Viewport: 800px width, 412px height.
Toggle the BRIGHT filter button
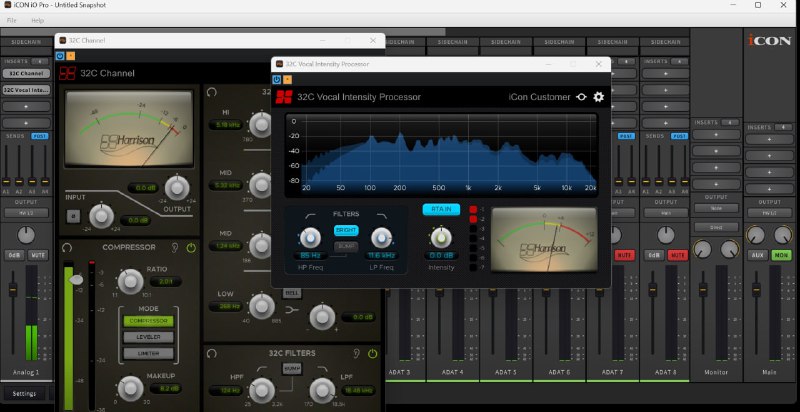[346, 230]
